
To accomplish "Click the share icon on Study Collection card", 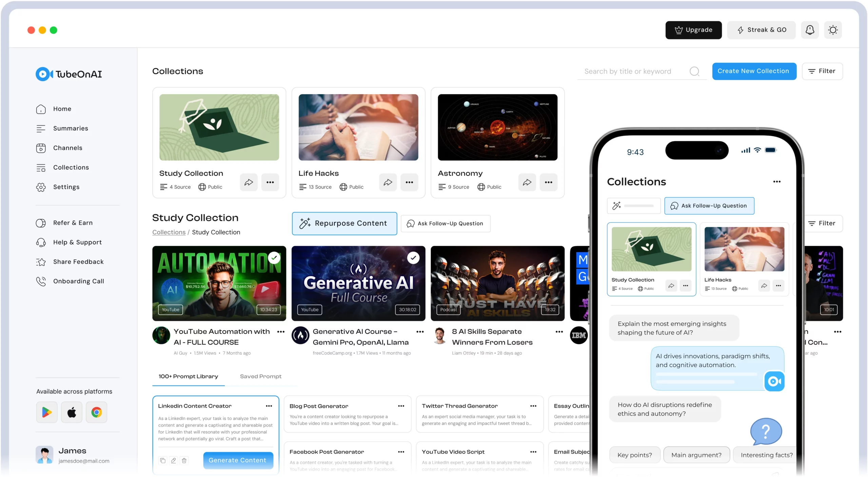I will (249, 182).
